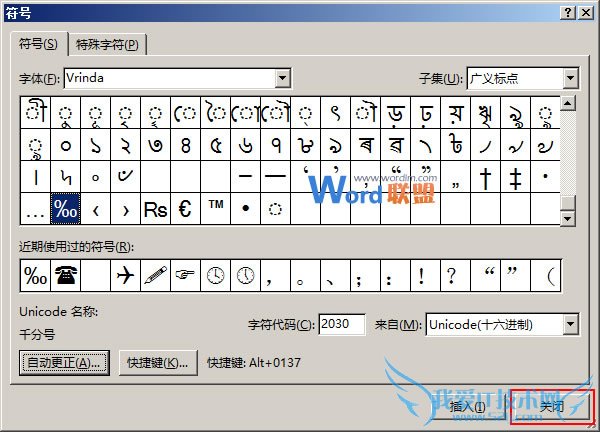Click the 快捷键(K)... button
Screen dimensions: 600x432
[x=158, y=362]
